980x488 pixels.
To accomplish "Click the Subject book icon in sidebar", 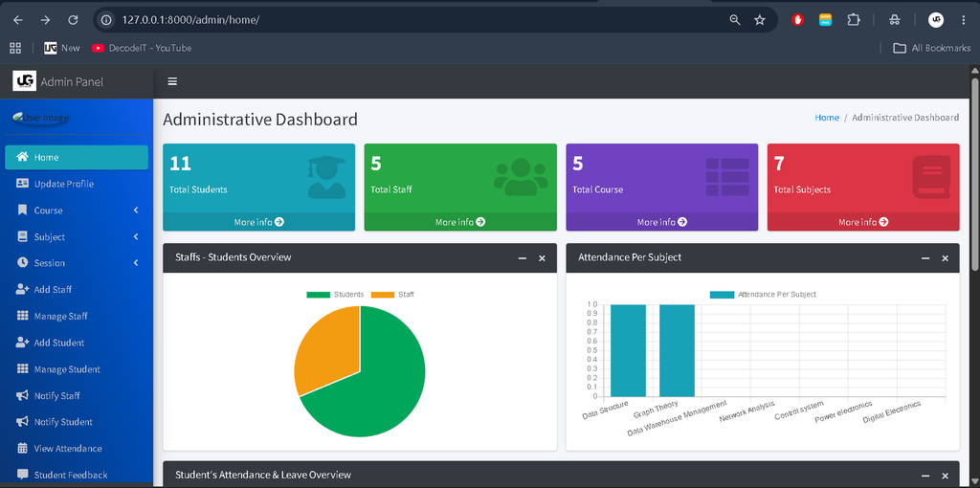I will 23,236.
